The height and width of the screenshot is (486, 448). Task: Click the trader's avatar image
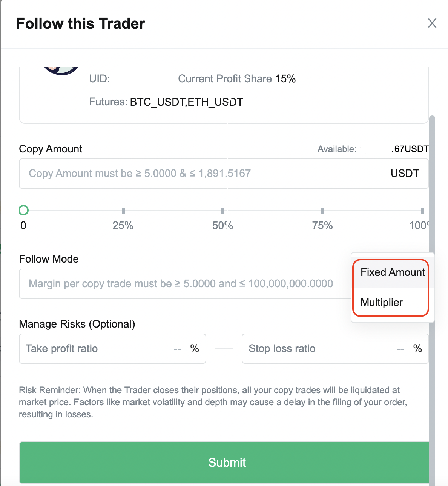tap(61, 71)
